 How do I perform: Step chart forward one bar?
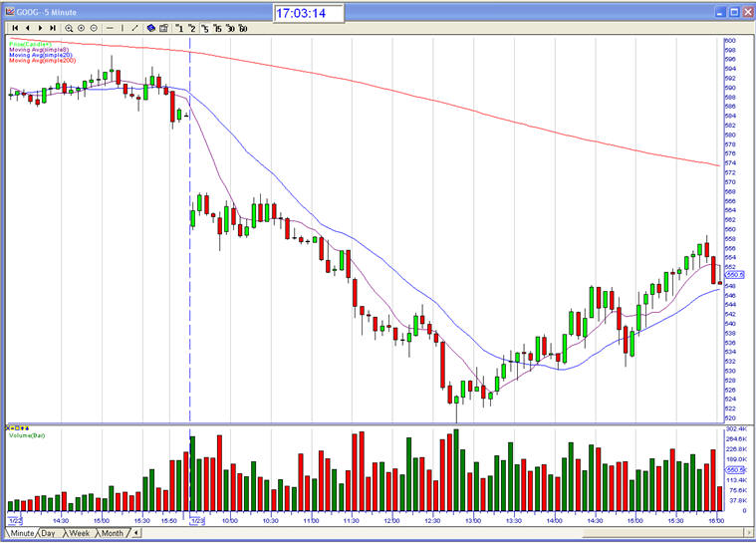click(40, 28)
